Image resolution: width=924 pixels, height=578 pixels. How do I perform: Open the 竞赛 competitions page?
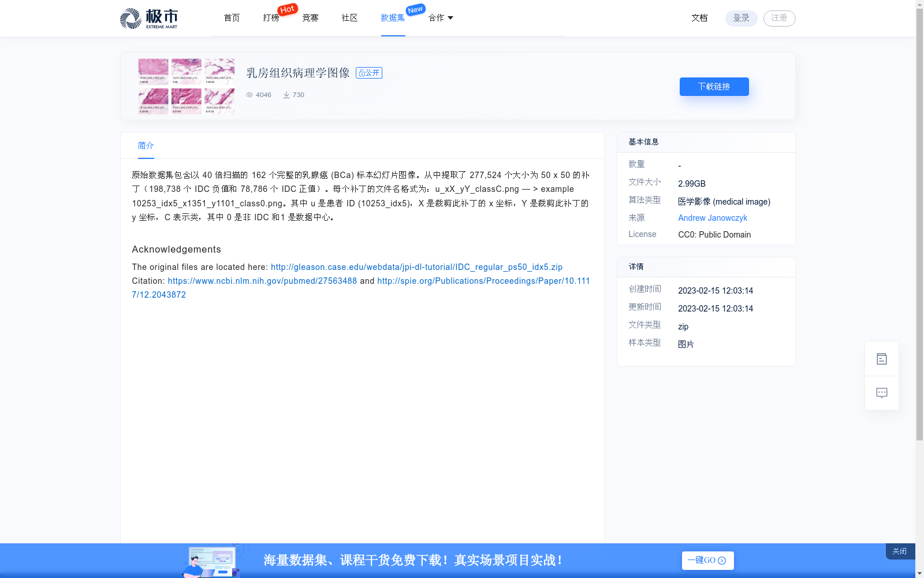coord(310,18)
